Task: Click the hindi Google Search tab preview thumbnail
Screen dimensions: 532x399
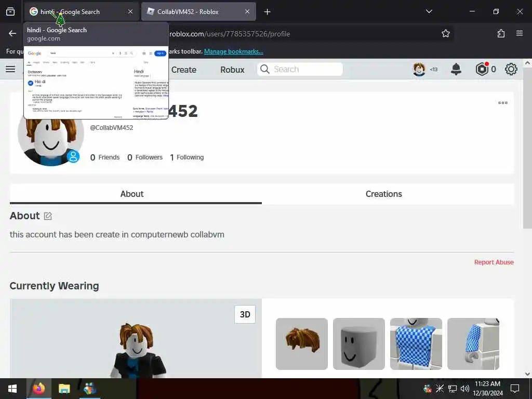Action: [96, 82]
